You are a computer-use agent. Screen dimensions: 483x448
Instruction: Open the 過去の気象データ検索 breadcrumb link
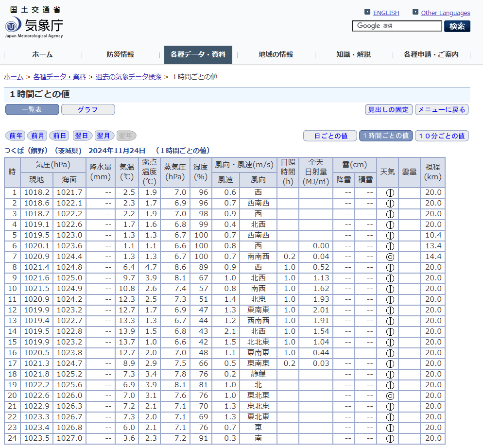tap(128, 77)
